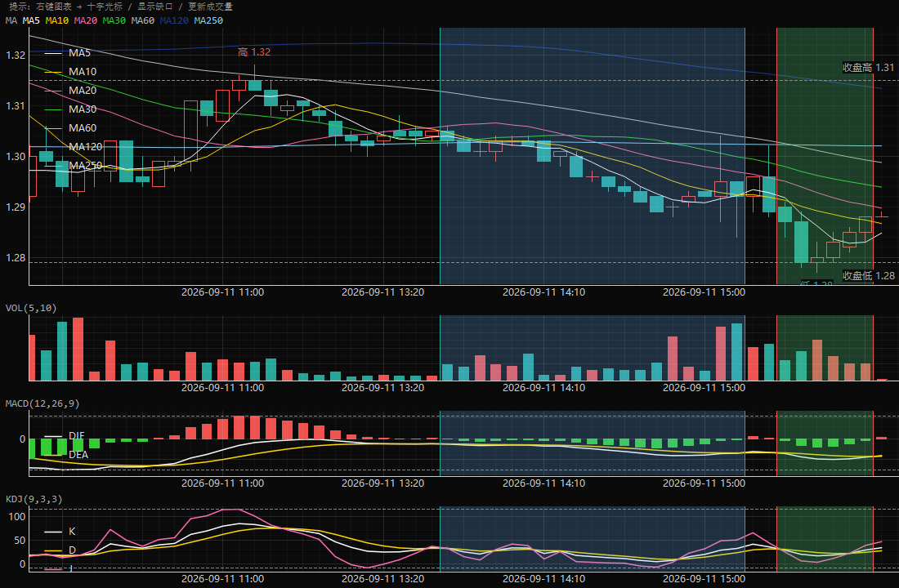Screen dimensions: 899x588
Task: Toggle MA120 in the top indicator row
Action: [174, 20]
